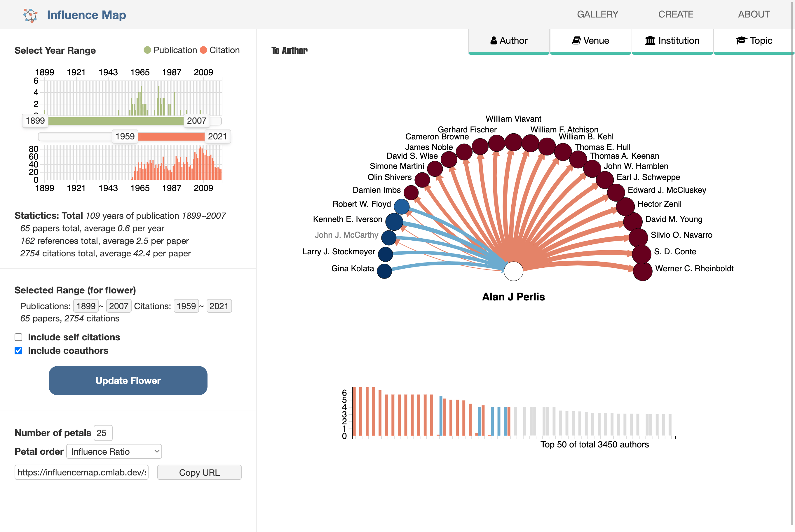Uncheck Include coauthors checkbox
Image resolution: width=795 pixels, height=532 pixels.
point(19,351)
